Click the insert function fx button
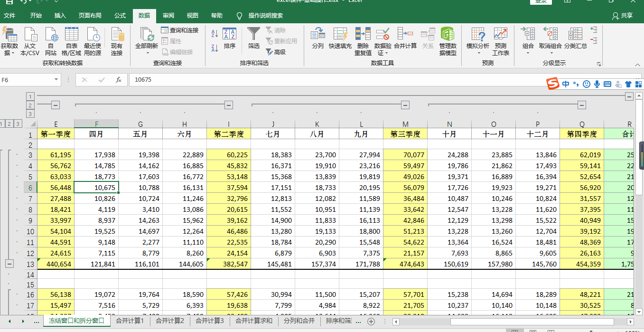The image size is (644, 332). [119, 80]
